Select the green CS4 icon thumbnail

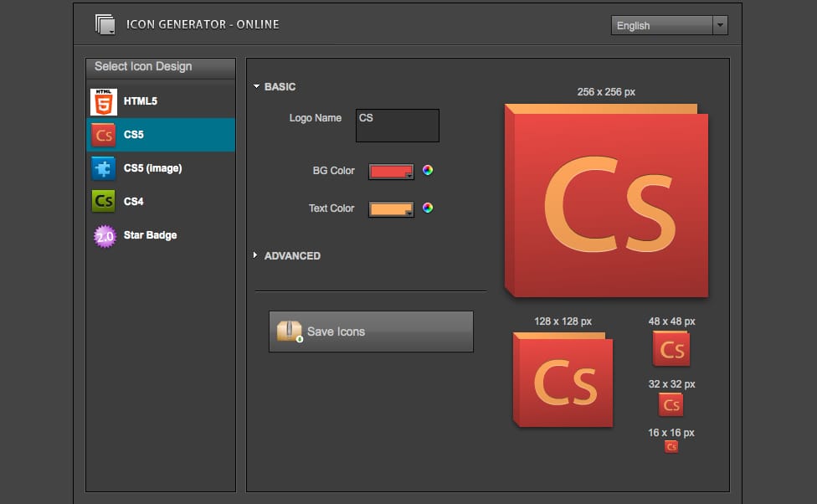pos(104,201)
